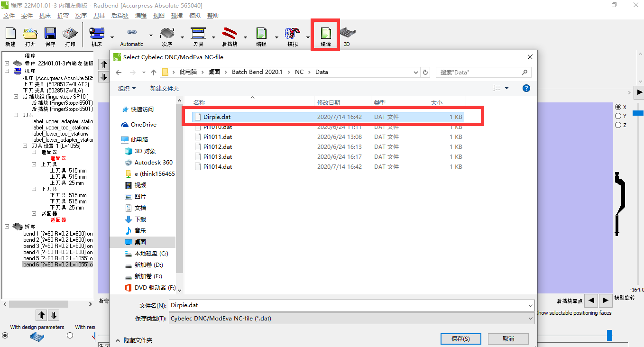
Task: Click the 修改日期 column header
Action: [x=342, y=102]
